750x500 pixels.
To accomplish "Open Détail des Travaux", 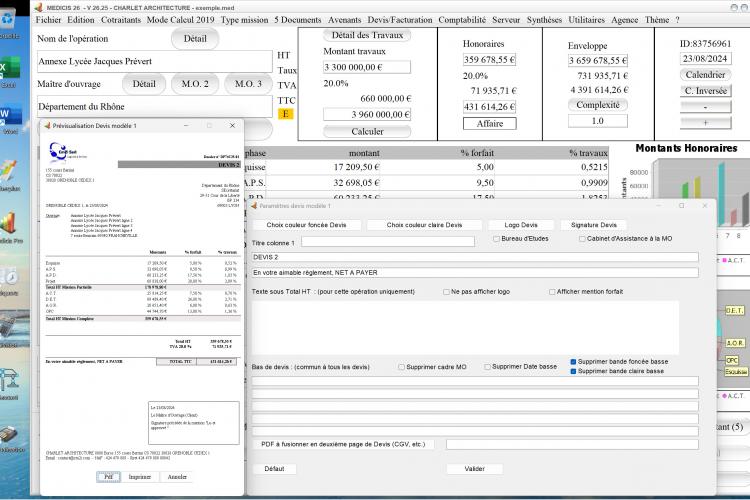I will pos(367,35).
